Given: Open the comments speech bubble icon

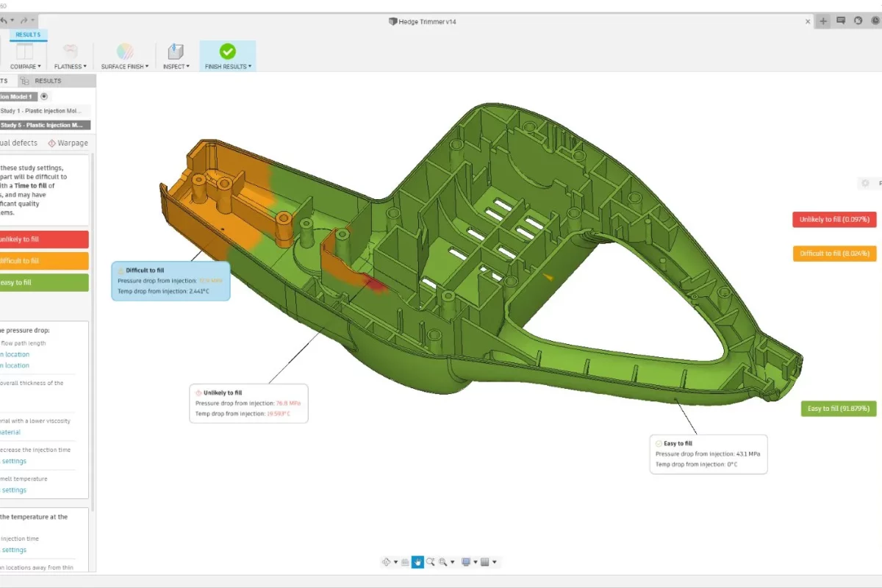Looking at the screenshot, I should click(841, 21).
